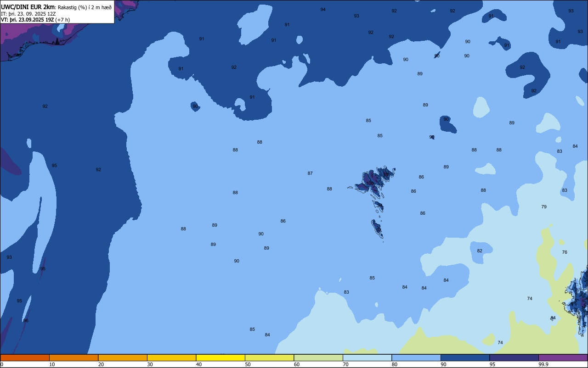Click the legend tick label '50'
The height and width of the screenshot is (368, 588).
(x=248, y=364)
